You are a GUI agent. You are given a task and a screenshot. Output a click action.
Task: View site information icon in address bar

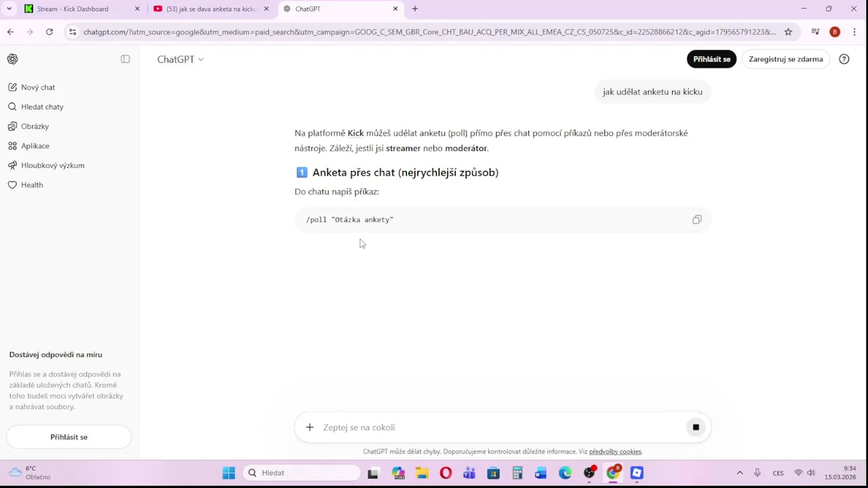tap(73, 32)
